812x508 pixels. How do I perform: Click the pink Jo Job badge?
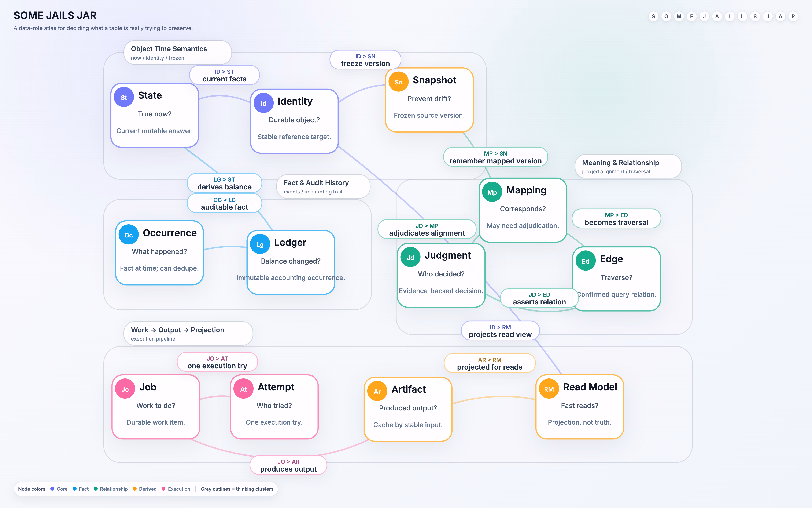click(125, 389)
